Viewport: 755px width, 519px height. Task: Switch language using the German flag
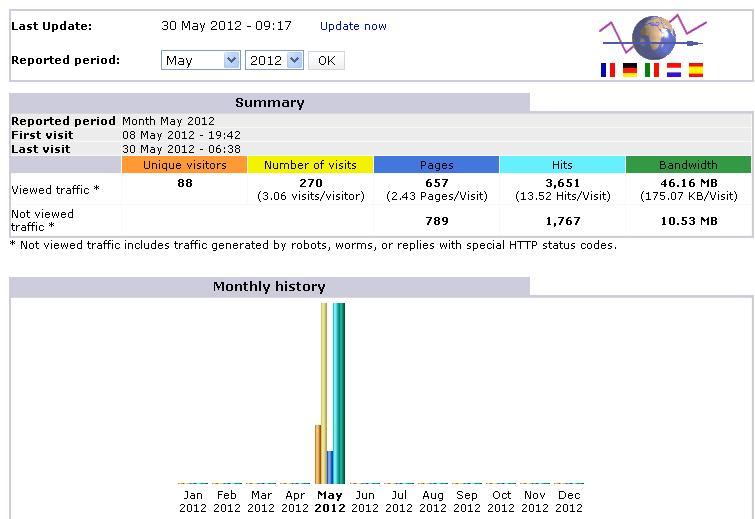630,70
